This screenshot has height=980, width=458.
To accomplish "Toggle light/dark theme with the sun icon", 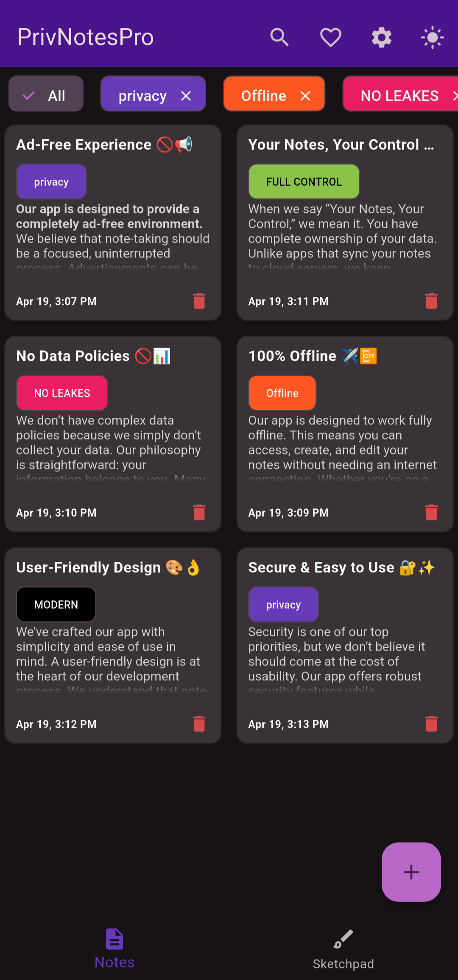I will click(x=432, y=37).
